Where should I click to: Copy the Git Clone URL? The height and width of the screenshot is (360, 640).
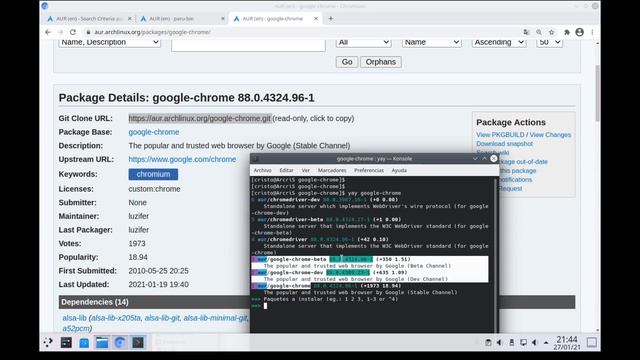tap(200, 118)
